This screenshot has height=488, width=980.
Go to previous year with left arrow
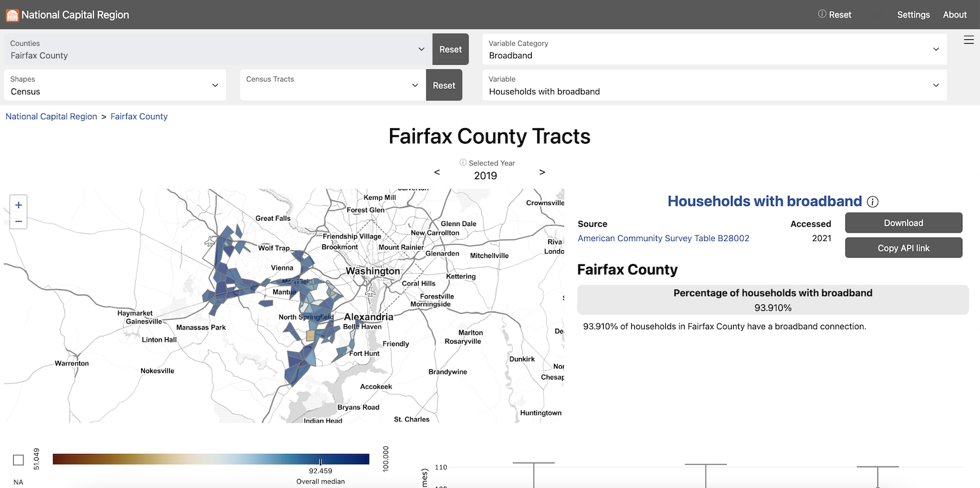click(x=437, y=172)
